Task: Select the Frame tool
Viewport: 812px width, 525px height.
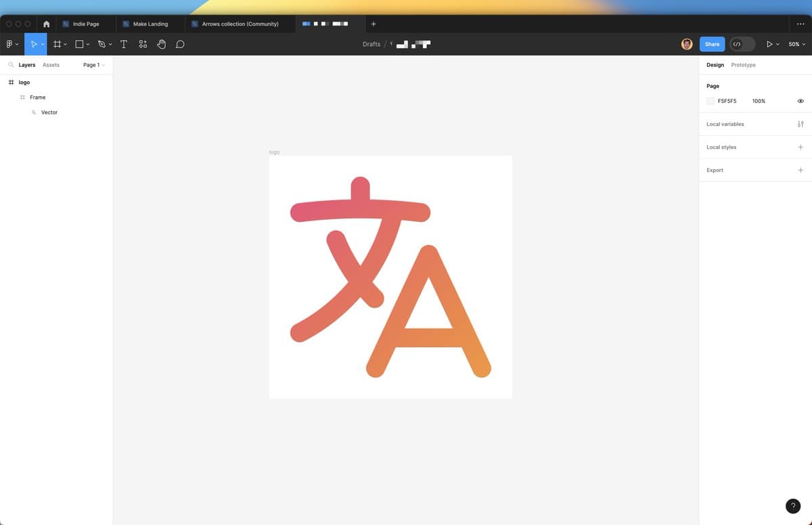Action: click(x=58, y=44)
